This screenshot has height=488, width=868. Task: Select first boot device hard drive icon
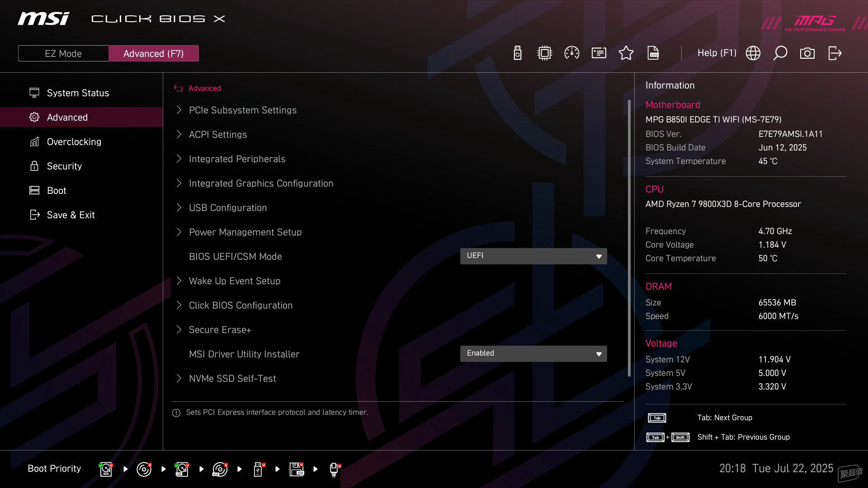pos(106,469)
